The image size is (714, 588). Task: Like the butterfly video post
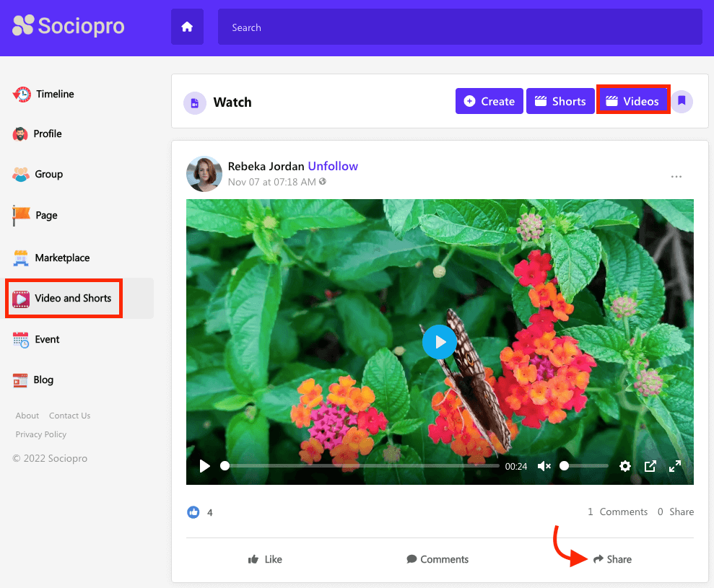pos(265,559)
